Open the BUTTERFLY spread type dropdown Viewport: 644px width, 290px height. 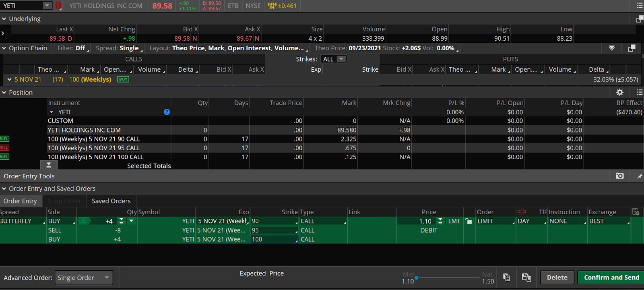23,221
